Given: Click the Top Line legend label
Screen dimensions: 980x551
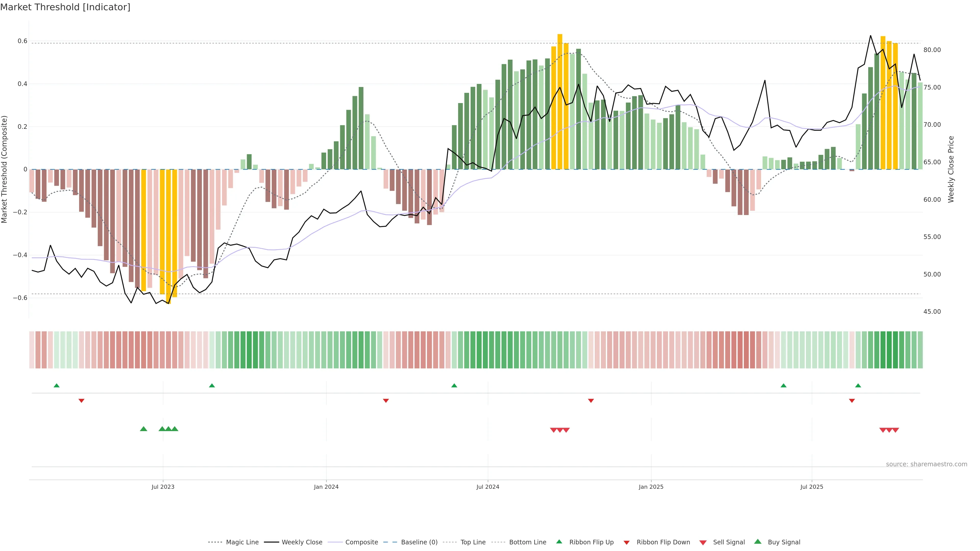Looking at the screenshot, I should pos(473,542).
